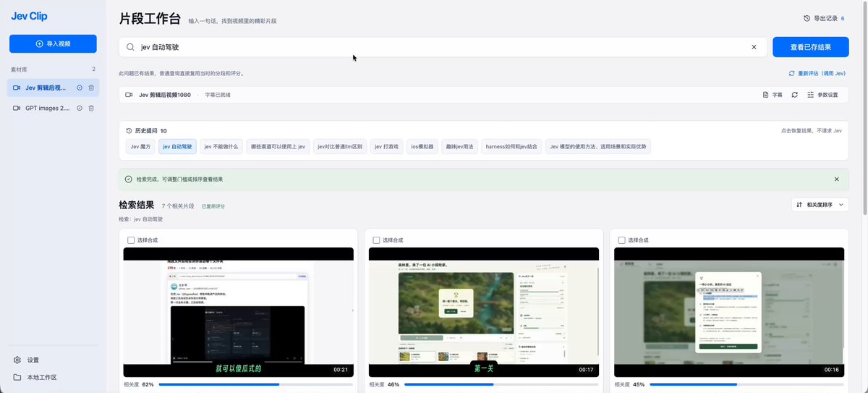Click 重新评估 (调用 Jev) link

coord(817,73)
